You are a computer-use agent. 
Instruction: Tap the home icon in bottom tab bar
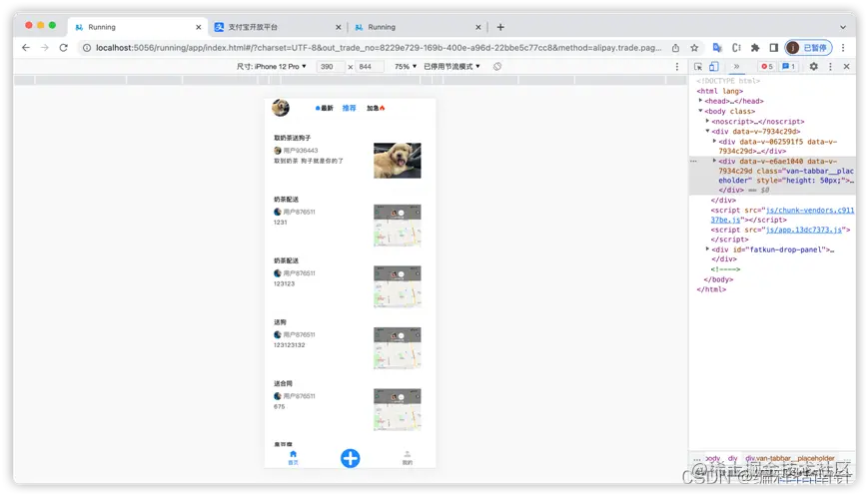click(x=293, y=457)
